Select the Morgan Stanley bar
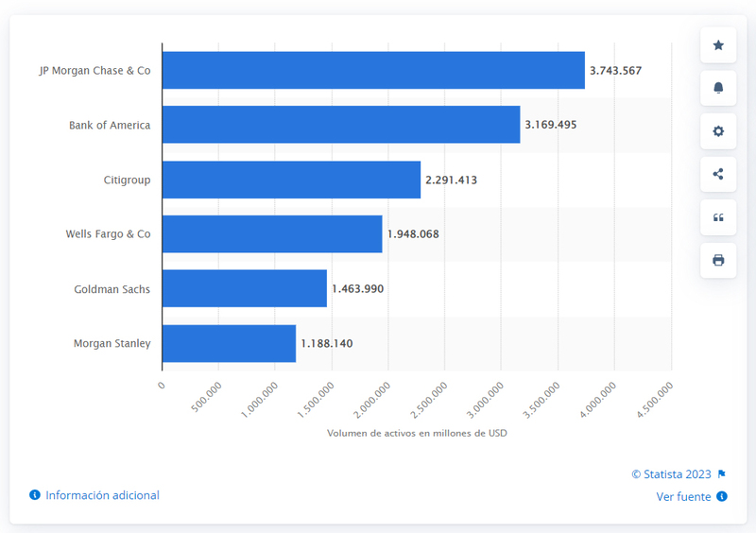The height and width of the screenshot is (533, 756). pos(229,343)
